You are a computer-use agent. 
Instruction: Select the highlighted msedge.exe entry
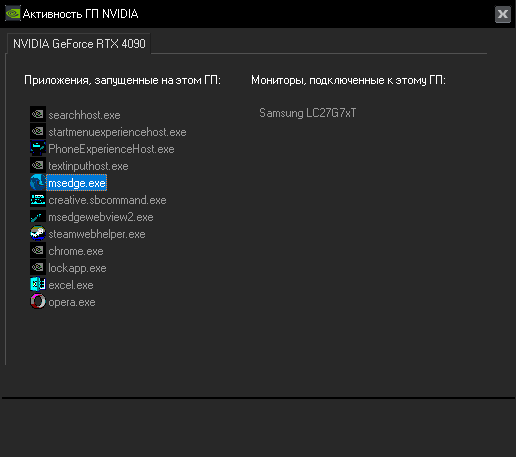click(x=77, y=183)
